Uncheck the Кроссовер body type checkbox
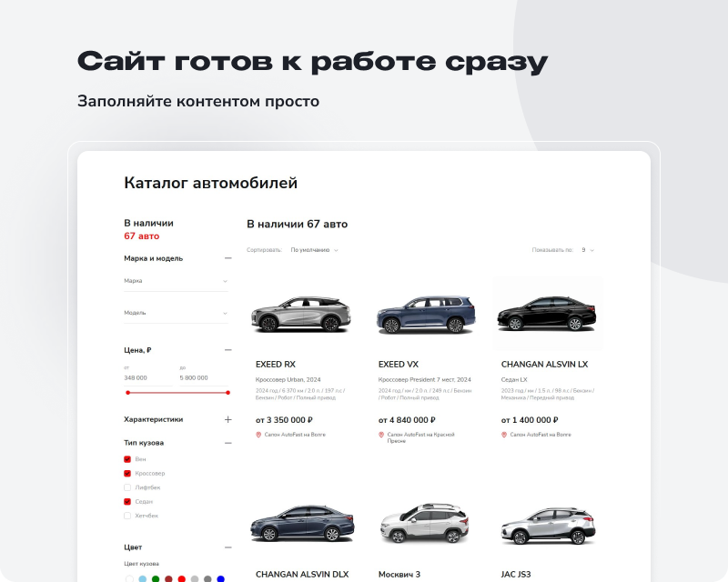Viewport: 728px width, 582px height. click(127, 474)
